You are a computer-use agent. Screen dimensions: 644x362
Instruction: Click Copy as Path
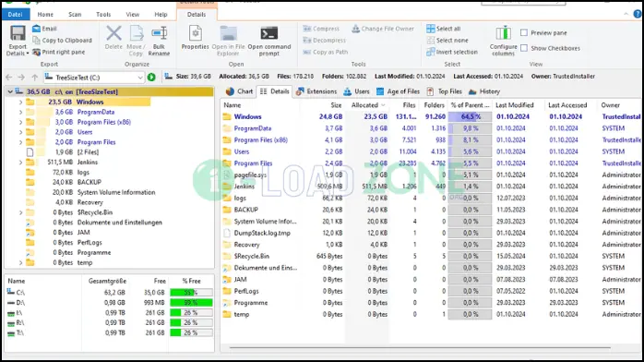(326, 53)
